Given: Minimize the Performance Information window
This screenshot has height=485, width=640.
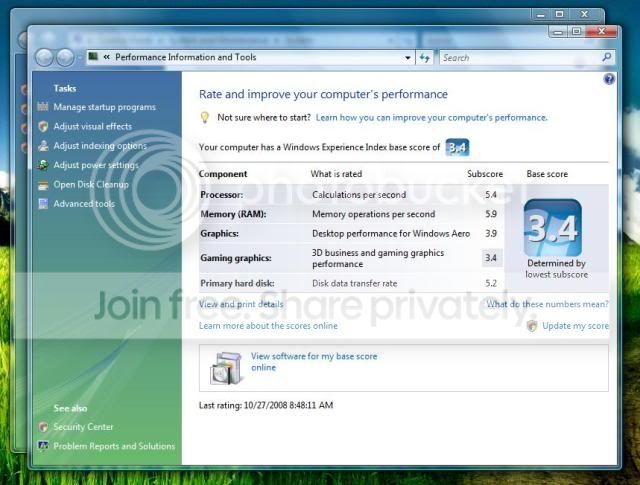Looking at the screenshot, I should 558,31.
